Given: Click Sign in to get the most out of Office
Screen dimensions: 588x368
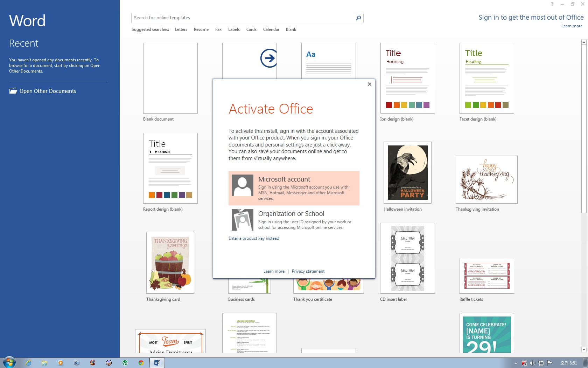Looking at the screenshot, I should 531,17.
